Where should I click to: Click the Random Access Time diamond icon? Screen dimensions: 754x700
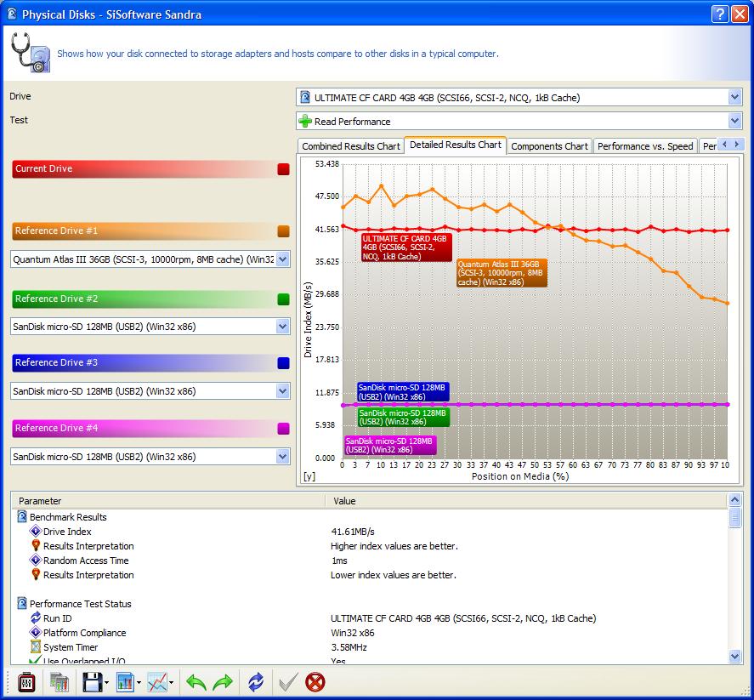(x=36, y=560)
